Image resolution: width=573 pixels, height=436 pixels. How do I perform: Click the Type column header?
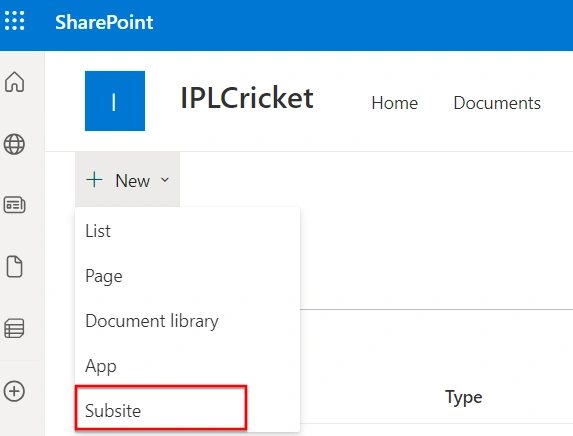click(463, 397)
